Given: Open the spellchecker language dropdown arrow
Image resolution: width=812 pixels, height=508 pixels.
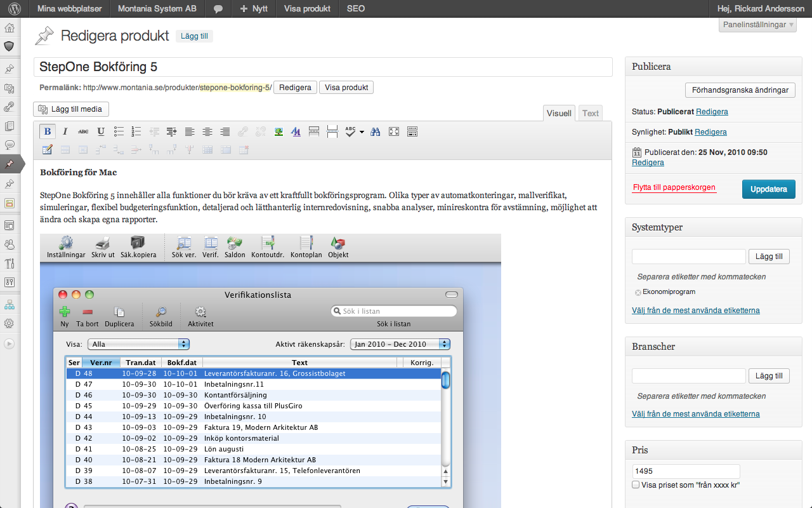Looking at the screenshot, I should click(362, 131).
